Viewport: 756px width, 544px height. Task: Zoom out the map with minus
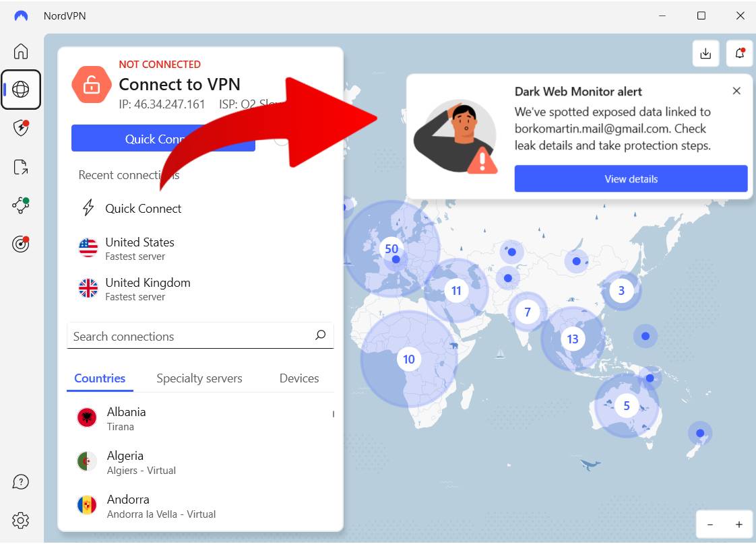(x=710, y=524)
